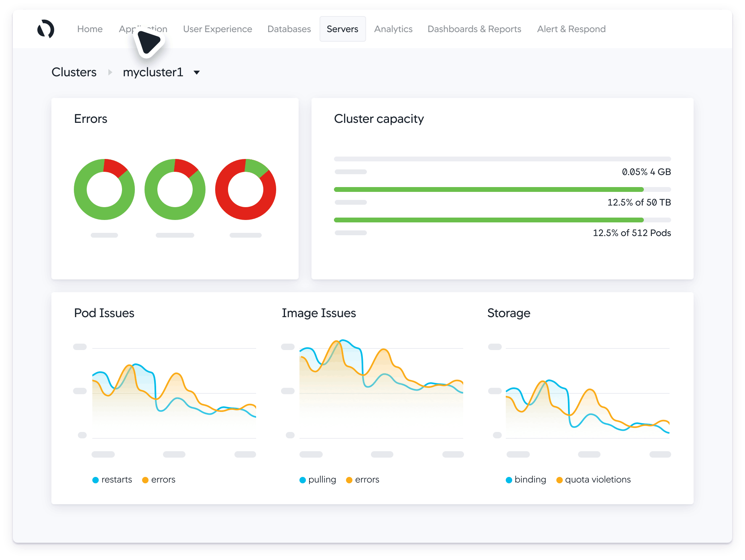Open the Alert & Respond section
This screenshot has width=745, height=560.
pos(571,29)
